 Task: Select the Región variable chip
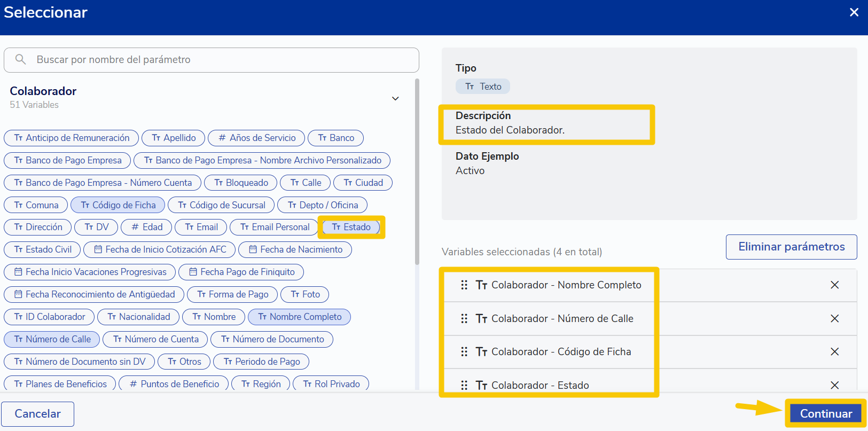(261, 384)
